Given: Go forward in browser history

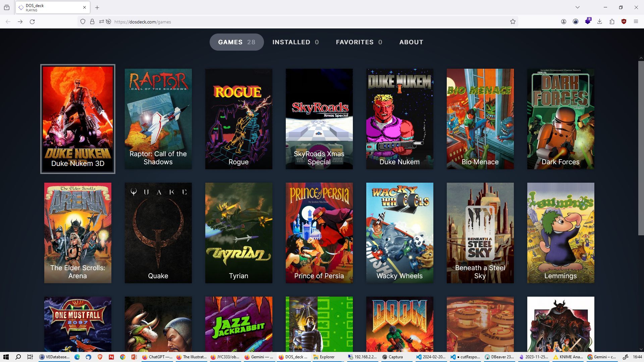Looking at the screenshot, I should 20,21.
